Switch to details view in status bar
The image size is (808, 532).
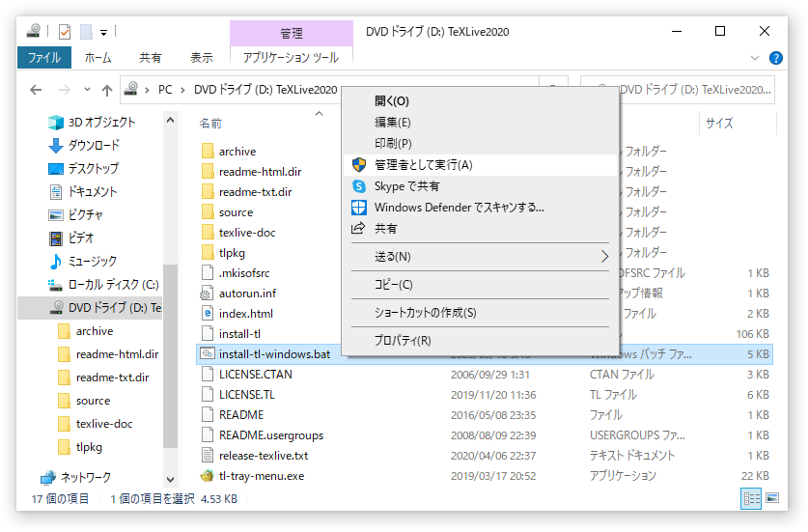pyautogui.click(x=751, y=498)
